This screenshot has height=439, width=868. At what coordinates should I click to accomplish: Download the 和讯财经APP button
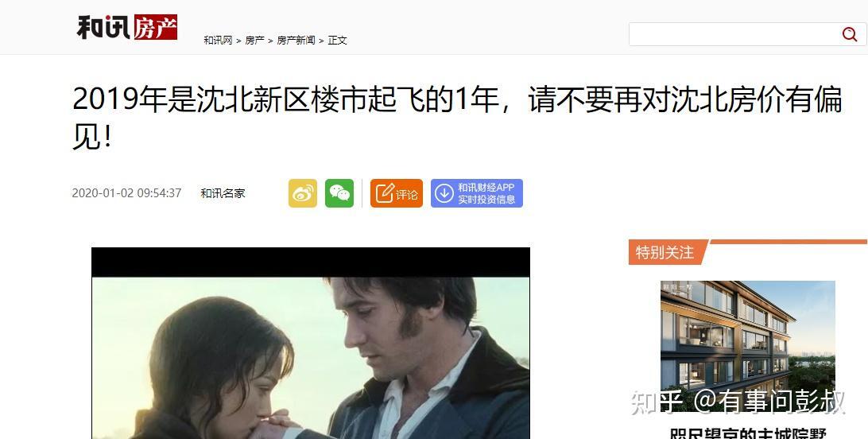point(477,193)
